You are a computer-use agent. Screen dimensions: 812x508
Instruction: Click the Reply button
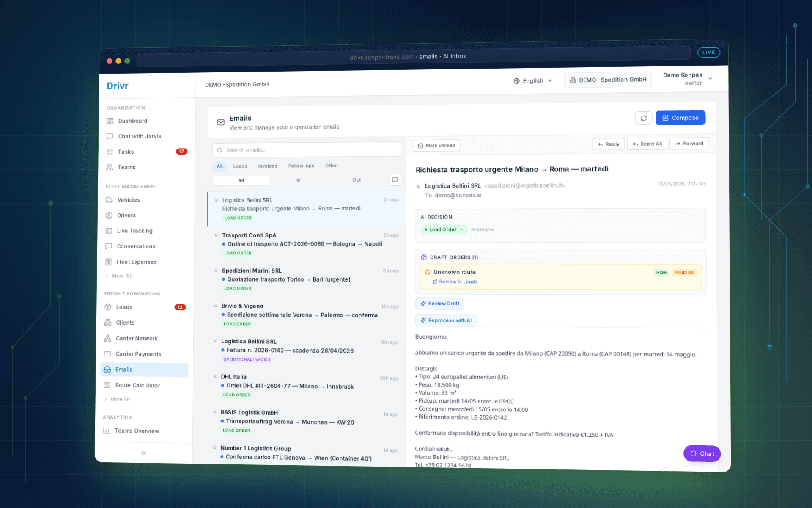click(x=608, y=144)
